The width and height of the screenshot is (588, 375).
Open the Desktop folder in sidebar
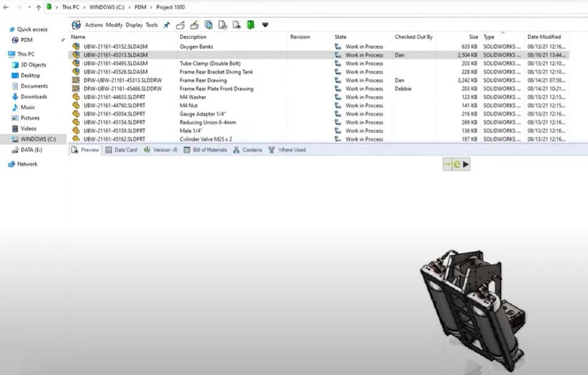click(x=30, y=75)
